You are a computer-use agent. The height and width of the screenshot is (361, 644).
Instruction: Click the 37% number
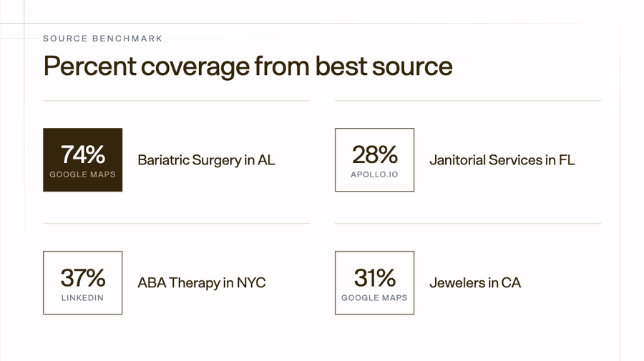83,278
